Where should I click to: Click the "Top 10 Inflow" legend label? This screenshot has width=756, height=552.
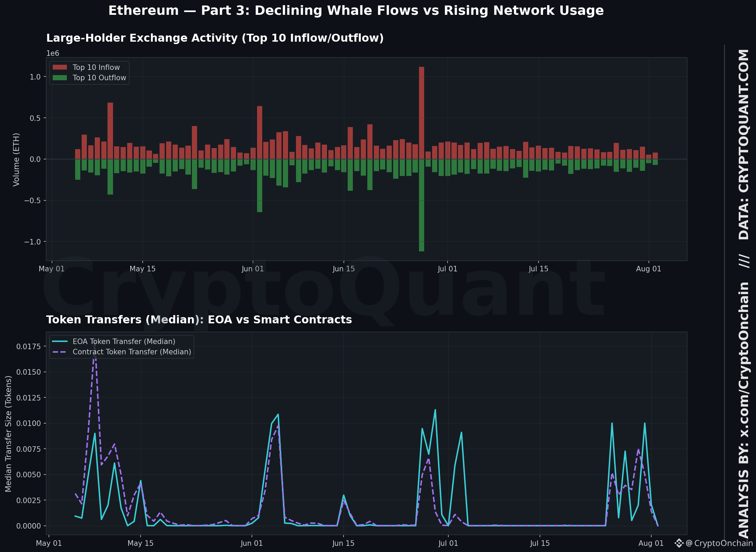[96, 67]
